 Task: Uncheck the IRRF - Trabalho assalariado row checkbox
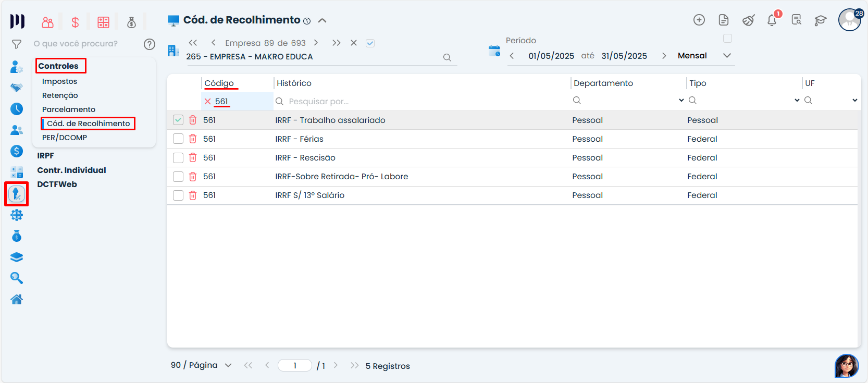click(x=178, y=120)
